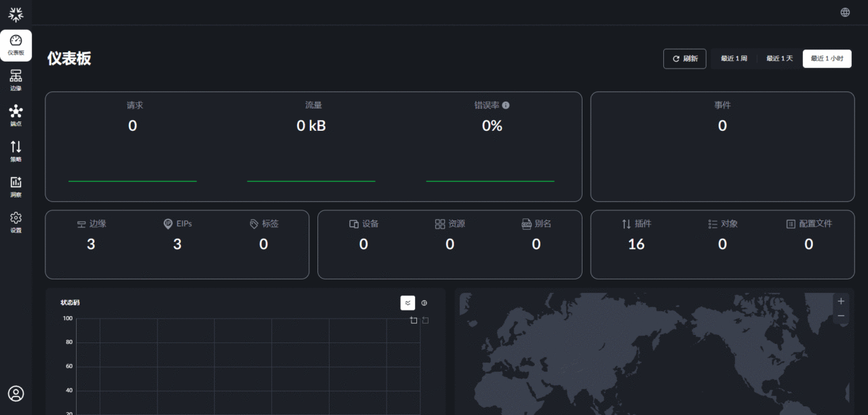Viewport: 868px width, 415px height.
Task: Zoom in on the world map
Action: click(841, 301)
